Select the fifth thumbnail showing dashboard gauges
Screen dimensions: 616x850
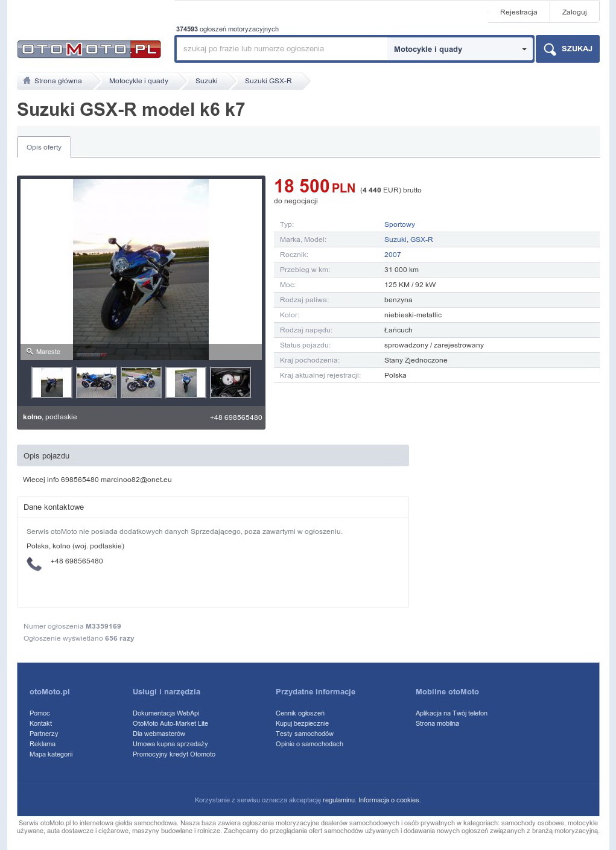pos(230,382)
